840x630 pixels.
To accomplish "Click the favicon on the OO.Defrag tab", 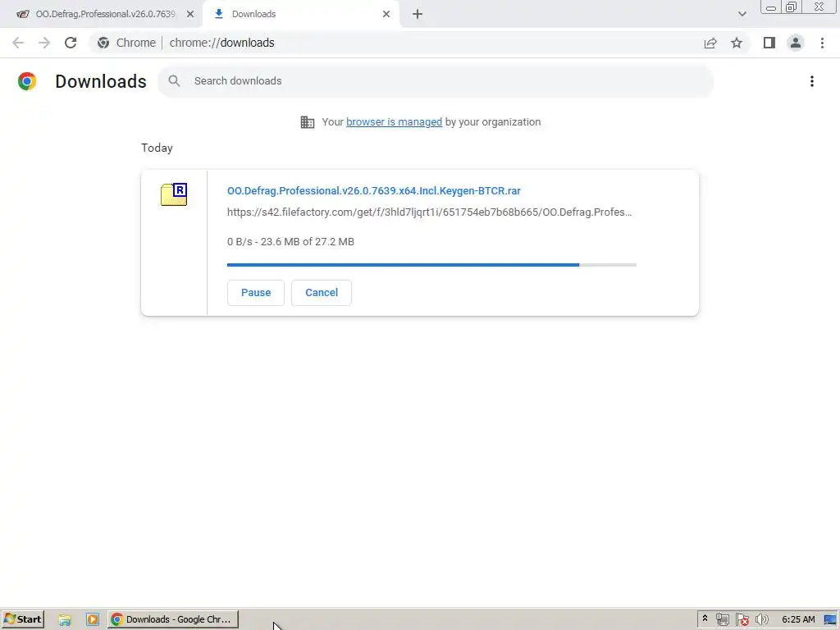I will [x=22, y=14].
